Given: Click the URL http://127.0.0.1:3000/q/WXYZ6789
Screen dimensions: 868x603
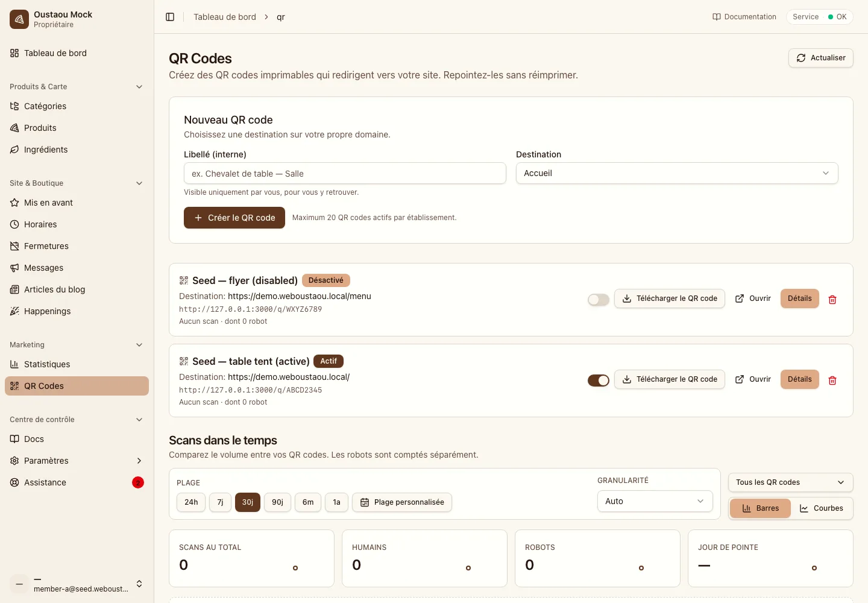Looking at the screenshot, I should point(250,309).
